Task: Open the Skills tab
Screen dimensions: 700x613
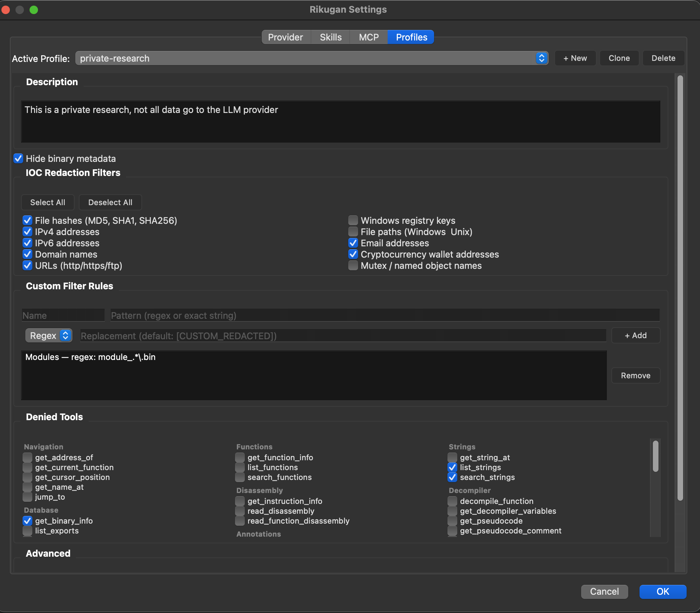Action: point(330,37)
